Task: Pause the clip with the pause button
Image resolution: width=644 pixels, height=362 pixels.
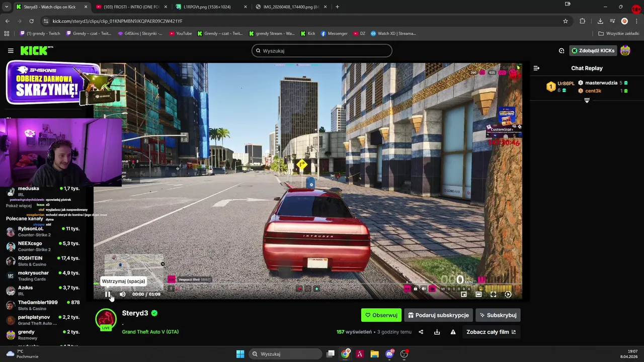Action: tap(108, 294)
